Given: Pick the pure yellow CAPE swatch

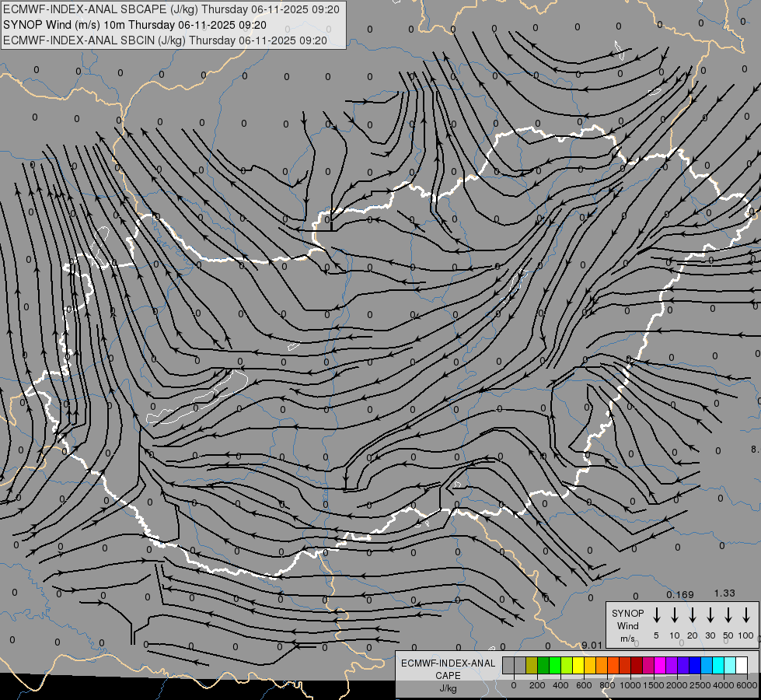Looking at the screenshot, I should click(578, 665).
